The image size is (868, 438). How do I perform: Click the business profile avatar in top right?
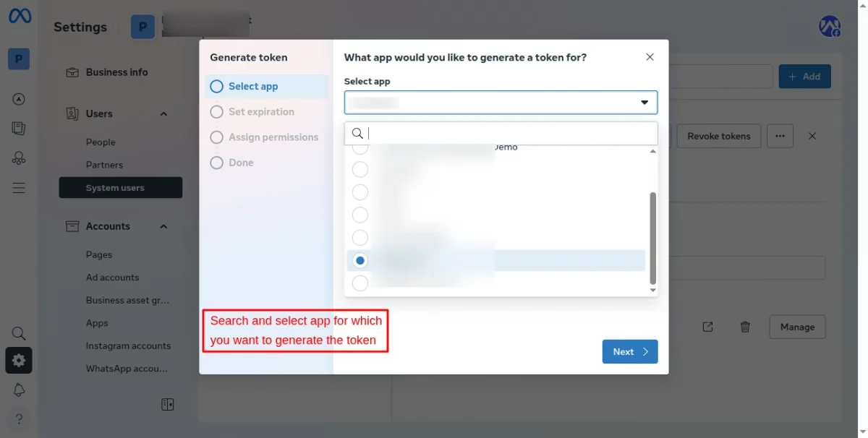pyautogui.click(x=829, y=26)
